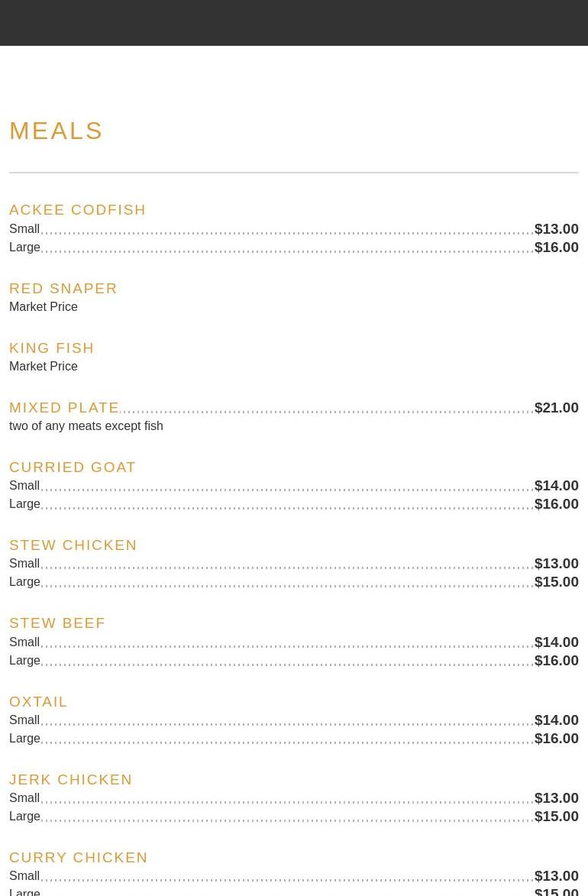Viewport: 588px width, 896px height.
Task: Click the Stew Chicken large $15.00 price
Action: pos(556,581)
